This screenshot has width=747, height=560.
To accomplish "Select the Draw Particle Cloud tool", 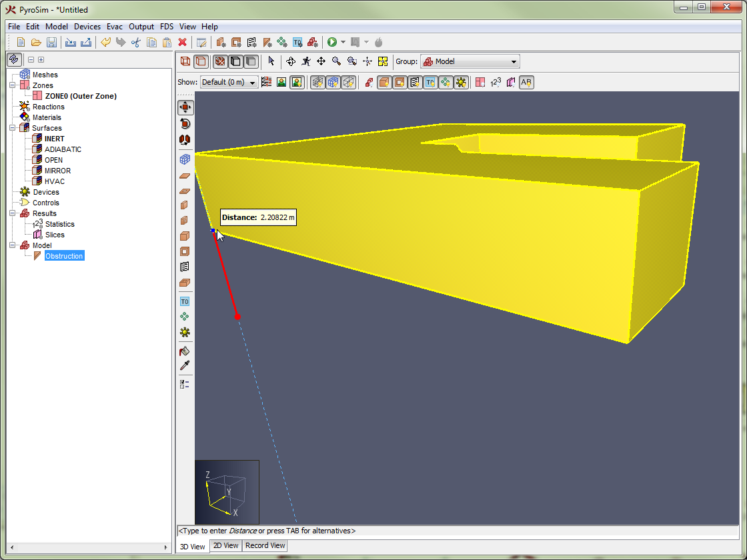I will click(x=185, y=317).
